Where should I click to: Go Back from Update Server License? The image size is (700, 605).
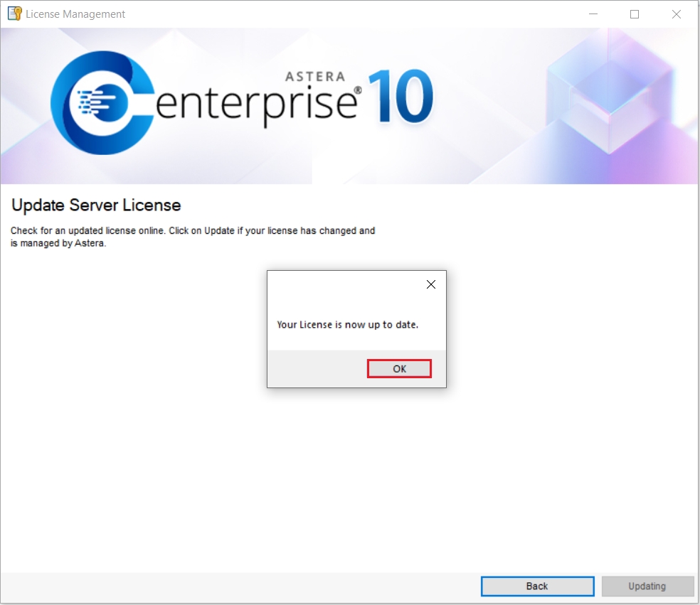[x=537, y=587]
